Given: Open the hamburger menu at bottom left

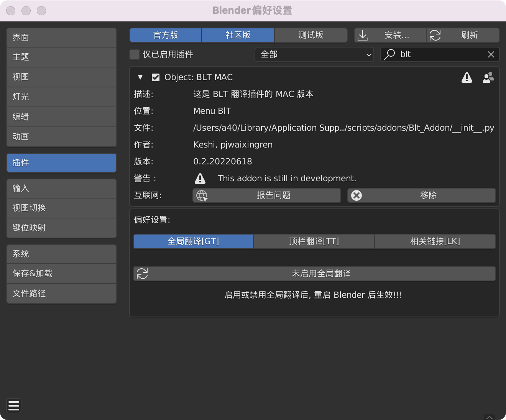Looking at the screenshot, I should point(14,406).
